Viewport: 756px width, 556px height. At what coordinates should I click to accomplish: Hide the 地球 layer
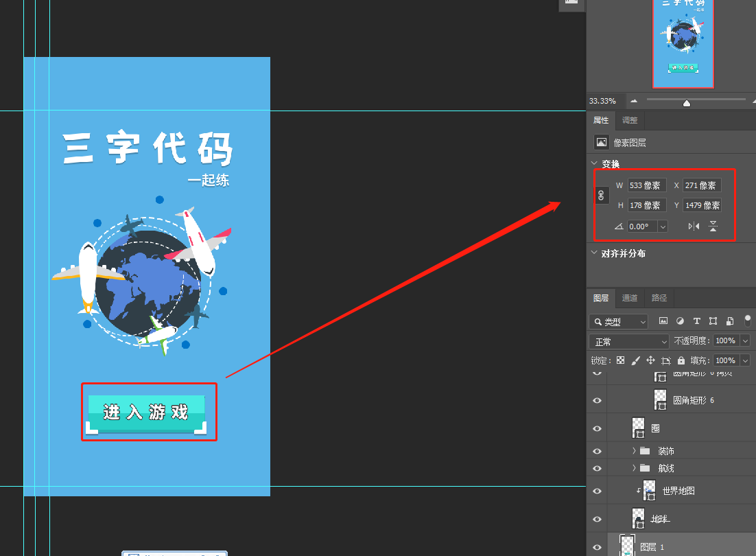coord(597,519)
